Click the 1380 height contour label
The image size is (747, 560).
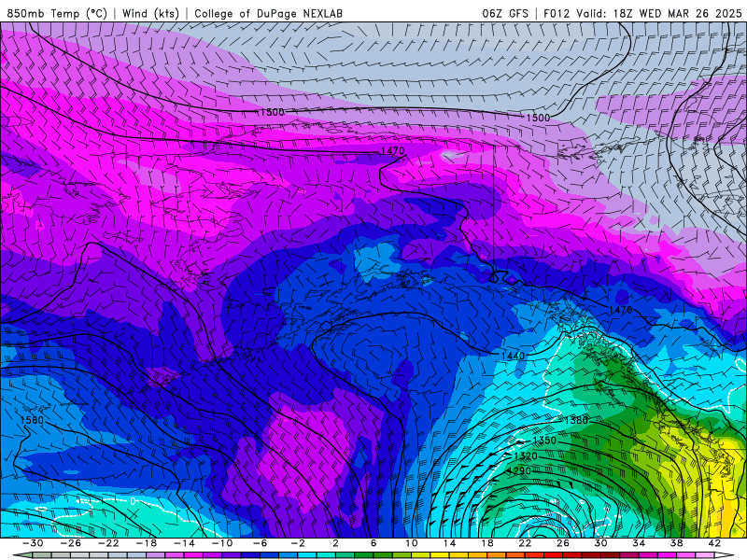point(576,421)
